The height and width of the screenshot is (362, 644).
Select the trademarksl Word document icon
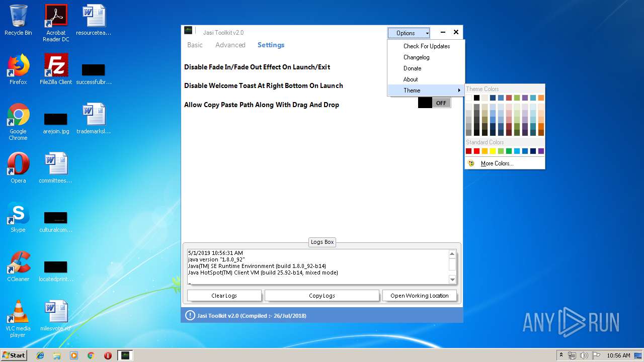[x=94, y=119]
